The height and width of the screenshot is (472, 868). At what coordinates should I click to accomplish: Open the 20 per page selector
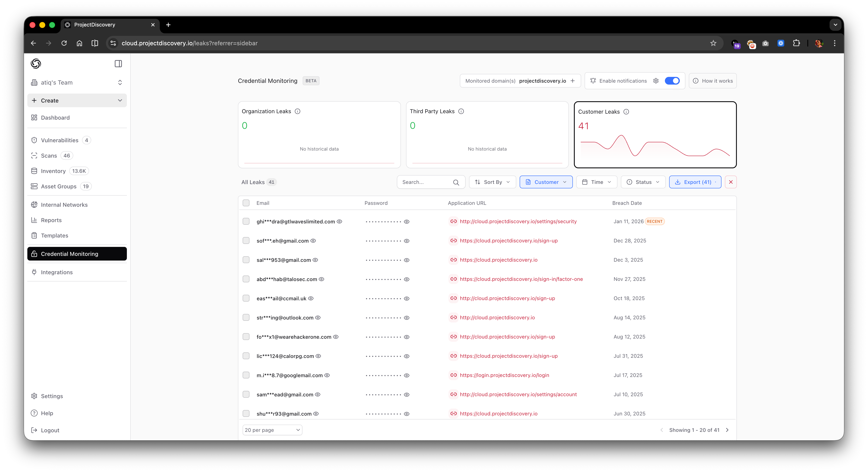tap(272, 430)
